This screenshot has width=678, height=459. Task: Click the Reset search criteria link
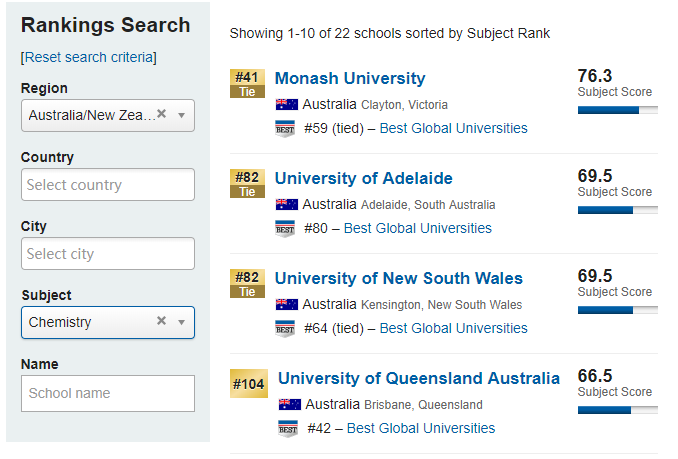point(89,57)
